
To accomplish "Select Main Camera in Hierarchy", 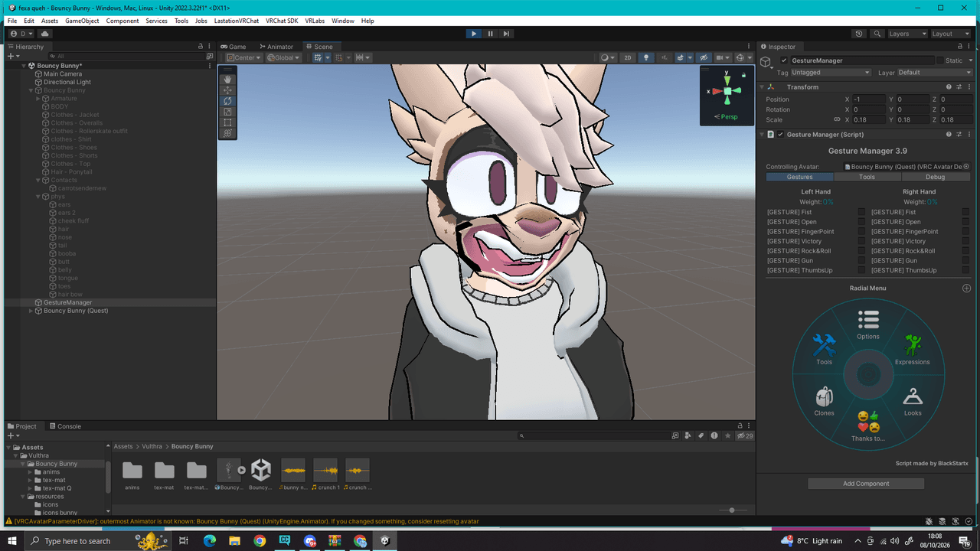I will pyautogui.click(x=63, y=74).
